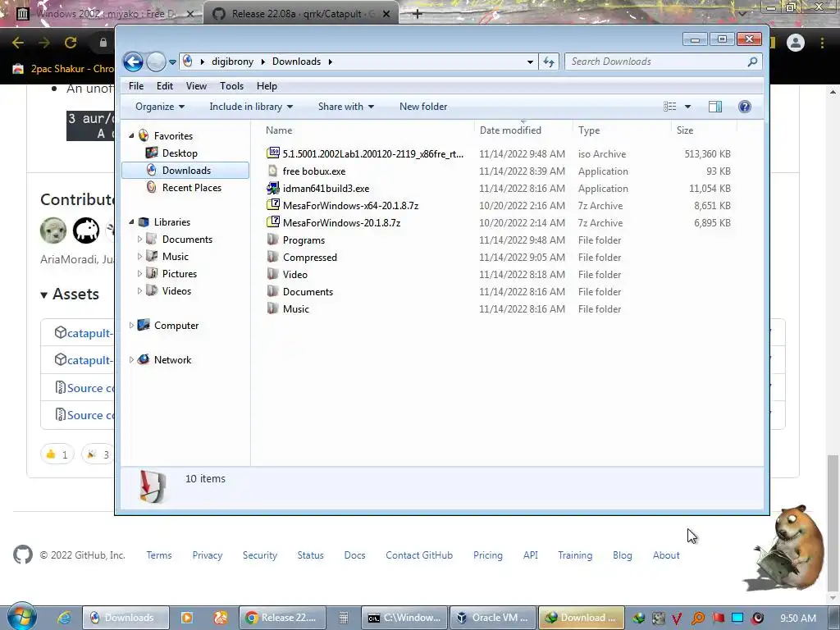
Task: Select the idman641build3.exe file icon
Action: pos(273,188)
